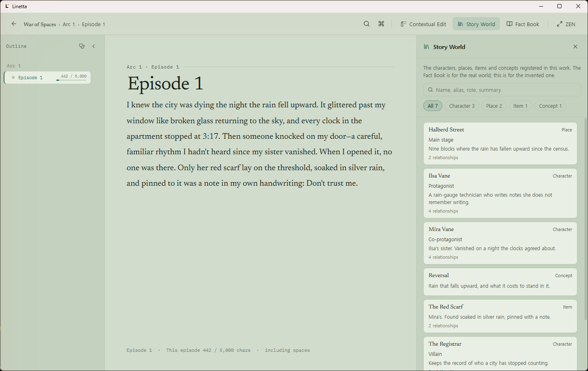Image resolution: width=588 pixels, height=371 pixels.
Task: Select Episode 1 in the outline
Action: (47, 78)
